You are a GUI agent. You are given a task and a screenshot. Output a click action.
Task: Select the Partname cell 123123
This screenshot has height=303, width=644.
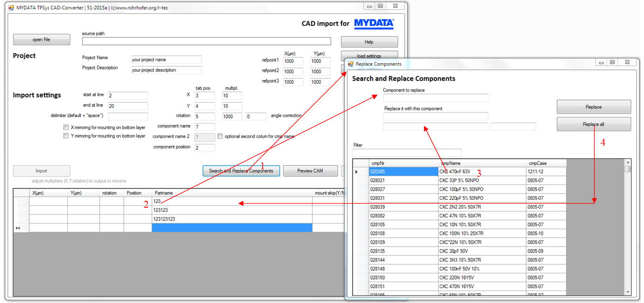point(232,210)
